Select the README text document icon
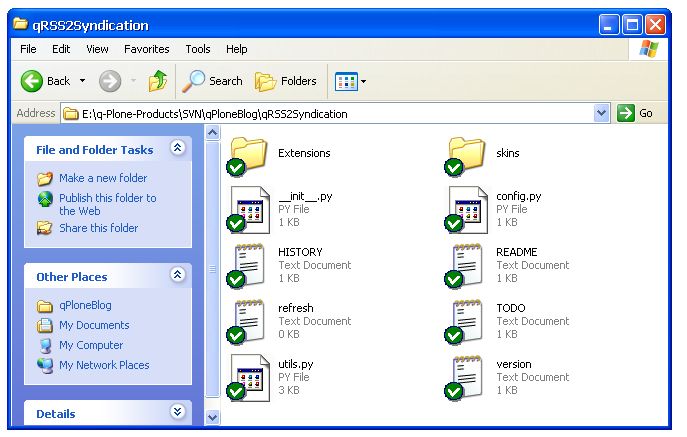 [x=465, y=265]
